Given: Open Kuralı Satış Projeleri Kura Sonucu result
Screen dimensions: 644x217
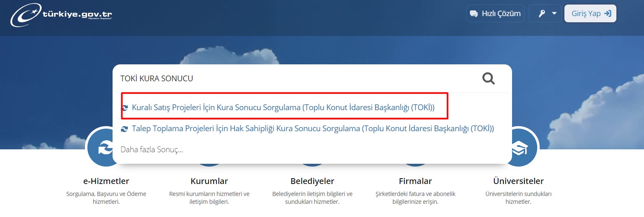Looking at the screenshot, I should pos(283,108).
